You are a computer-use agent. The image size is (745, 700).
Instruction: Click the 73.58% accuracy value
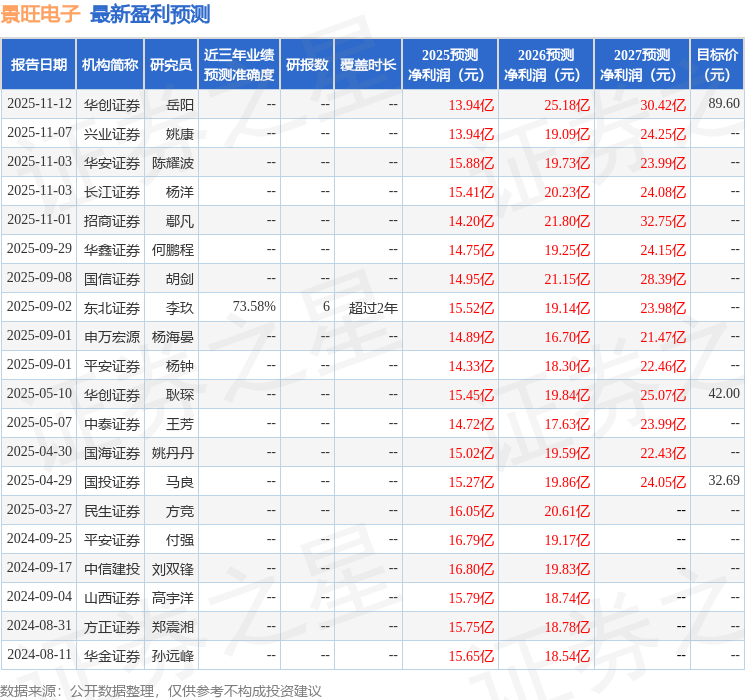pos(254,307)
